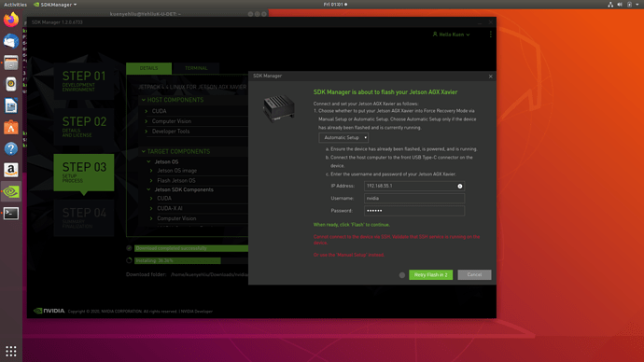The image size is (644, 362).
Task: Open the volume tray icon
Action: [x=620, y=5]
